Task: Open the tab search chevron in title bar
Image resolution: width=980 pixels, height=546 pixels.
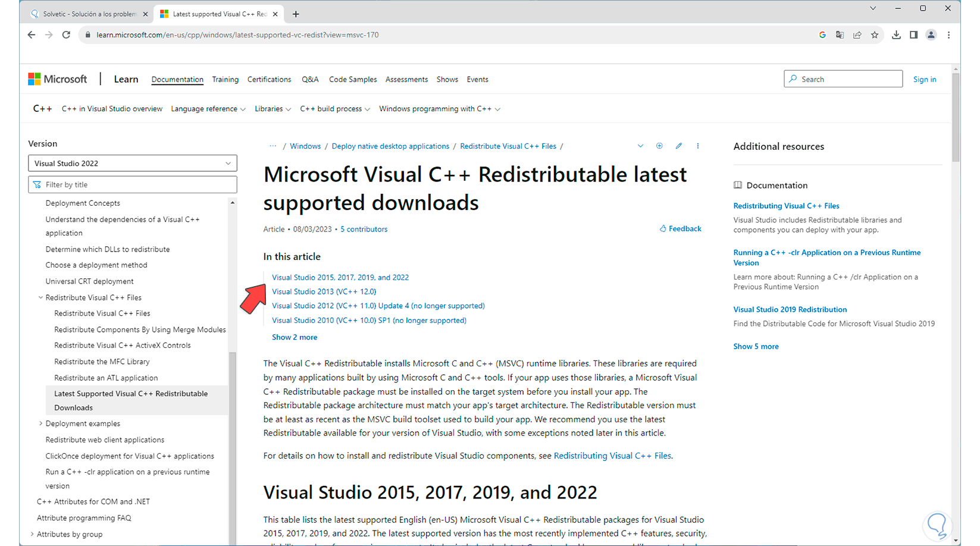Action: [x=873, y=8]
